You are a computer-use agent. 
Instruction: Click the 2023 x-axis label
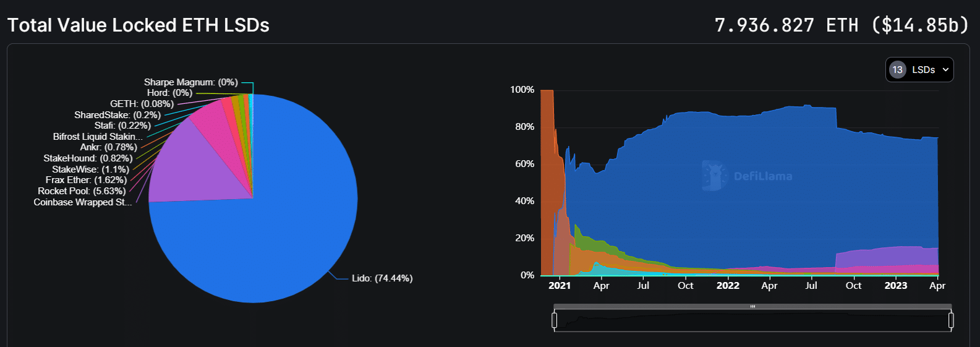point(896,286)
